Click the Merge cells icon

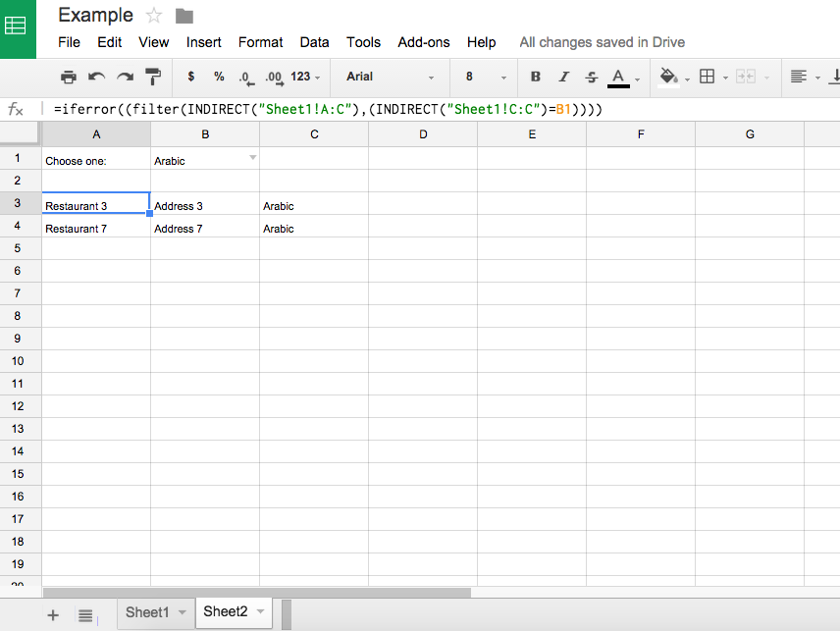pyautogui.click(x=746, y=77)
